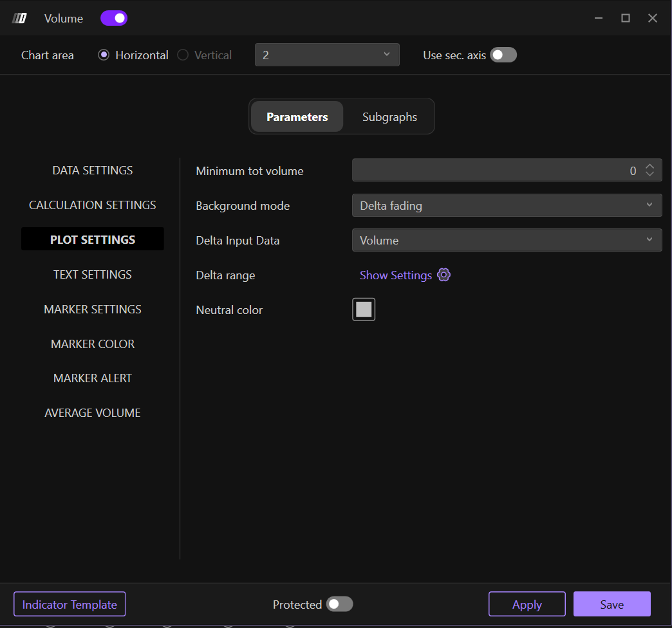Click the app logo icon beside Volume
Viewport: 672px width, 628px height.
coord(19,18)
